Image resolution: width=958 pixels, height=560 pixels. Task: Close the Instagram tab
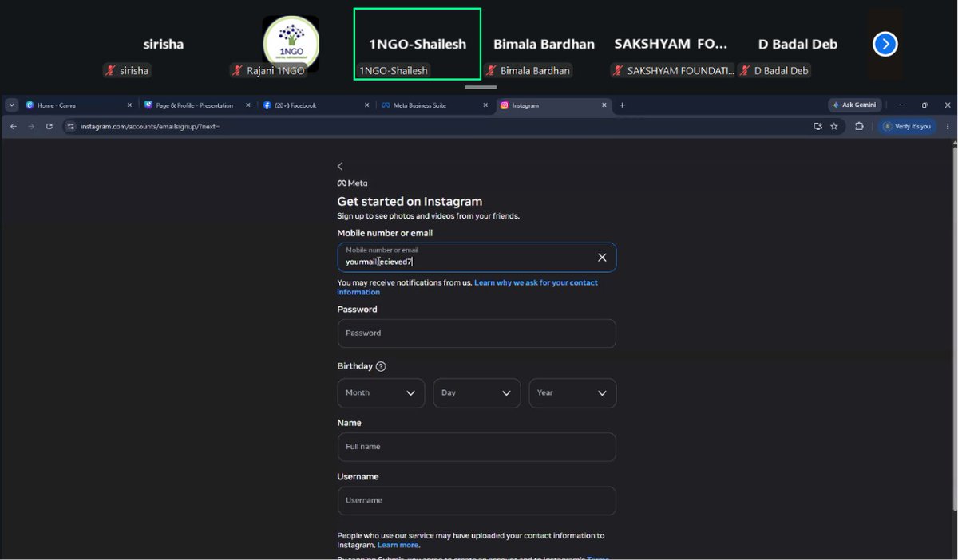tap(604, 105)
